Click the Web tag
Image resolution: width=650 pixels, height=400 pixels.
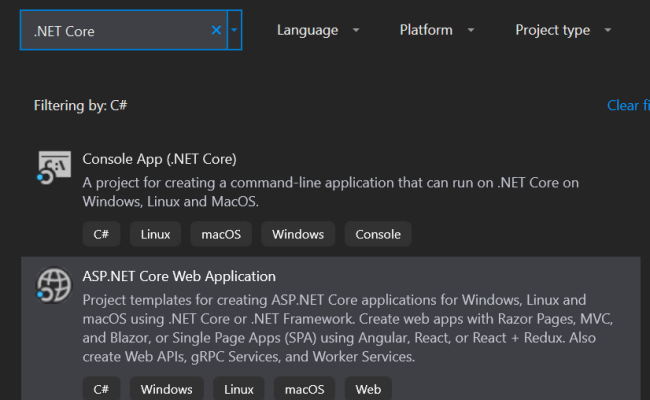pos(368,389)
